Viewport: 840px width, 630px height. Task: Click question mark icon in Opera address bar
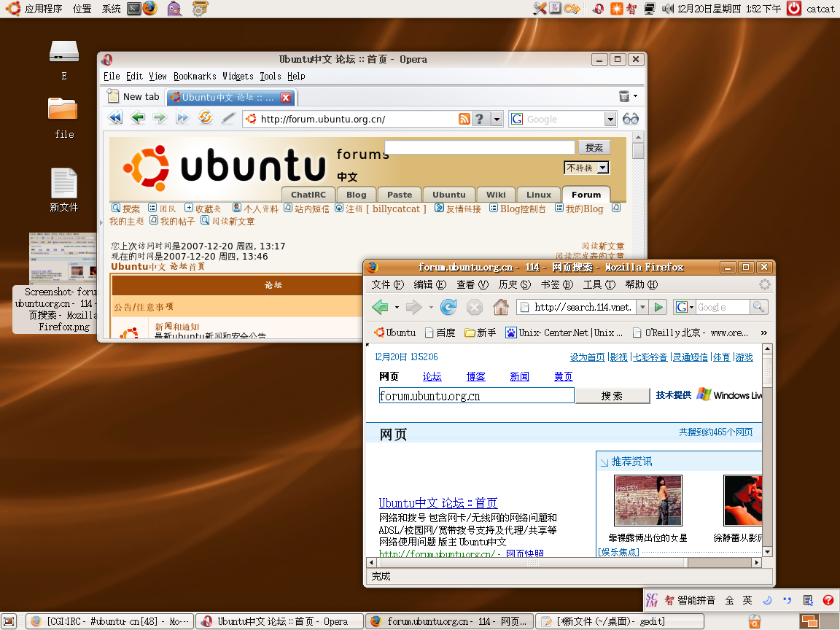[x=480, y=119]
